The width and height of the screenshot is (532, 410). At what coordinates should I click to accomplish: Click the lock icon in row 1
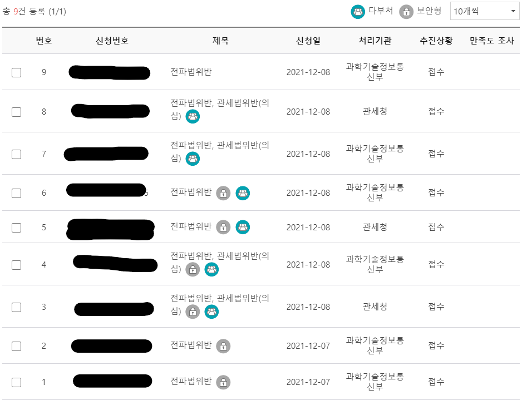(x=223, y=382)
